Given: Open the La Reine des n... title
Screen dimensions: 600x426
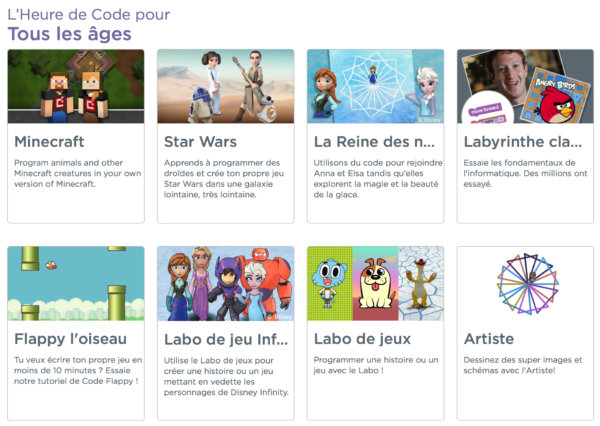Looking at the screenshot, I should coord(374,142).
